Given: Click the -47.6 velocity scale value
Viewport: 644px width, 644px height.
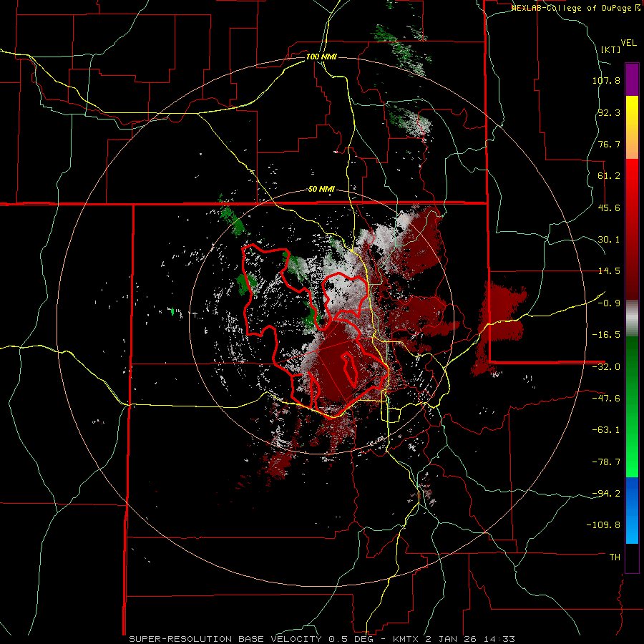Looking at the screenshot, I should tap(606, 399).
